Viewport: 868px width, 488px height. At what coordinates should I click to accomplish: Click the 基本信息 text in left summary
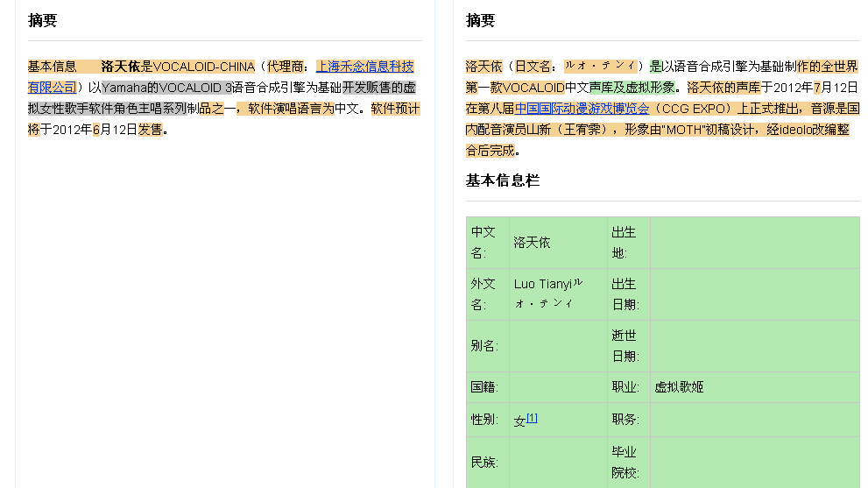click(52, 67)
